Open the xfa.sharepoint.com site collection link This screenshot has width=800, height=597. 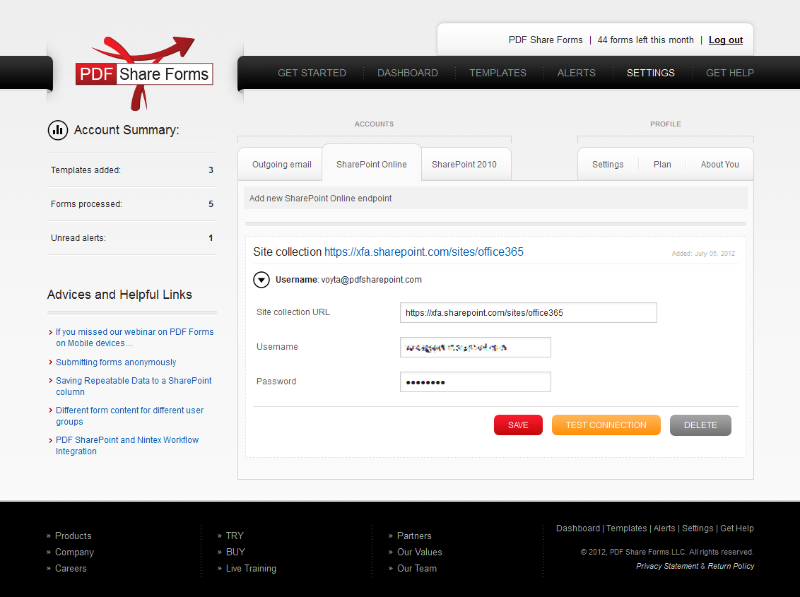click(424, 252)
